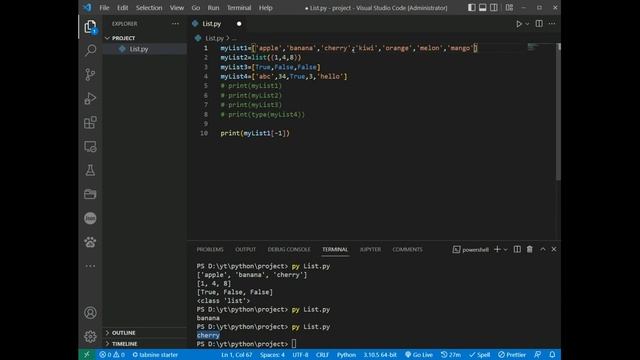Click Ln 1, Col 67 cursor position
The height and width of the screenshot is (360, 640).
point(237,355)
